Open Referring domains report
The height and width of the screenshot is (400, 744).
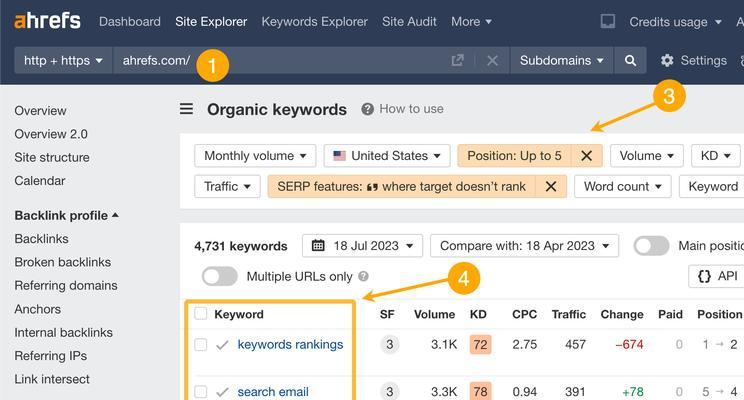pyautogui.click(x=66, y=285)
